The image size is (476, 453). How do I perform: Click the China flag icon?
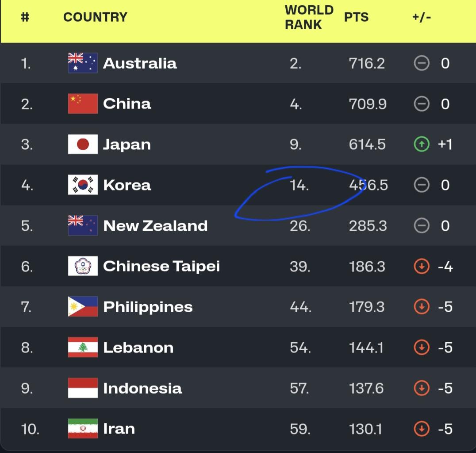point(83,104)
